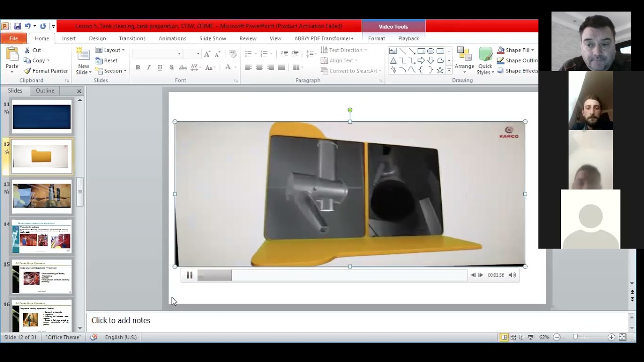The image size is (644, 362).
Task: Align text right
Action: 270,67
